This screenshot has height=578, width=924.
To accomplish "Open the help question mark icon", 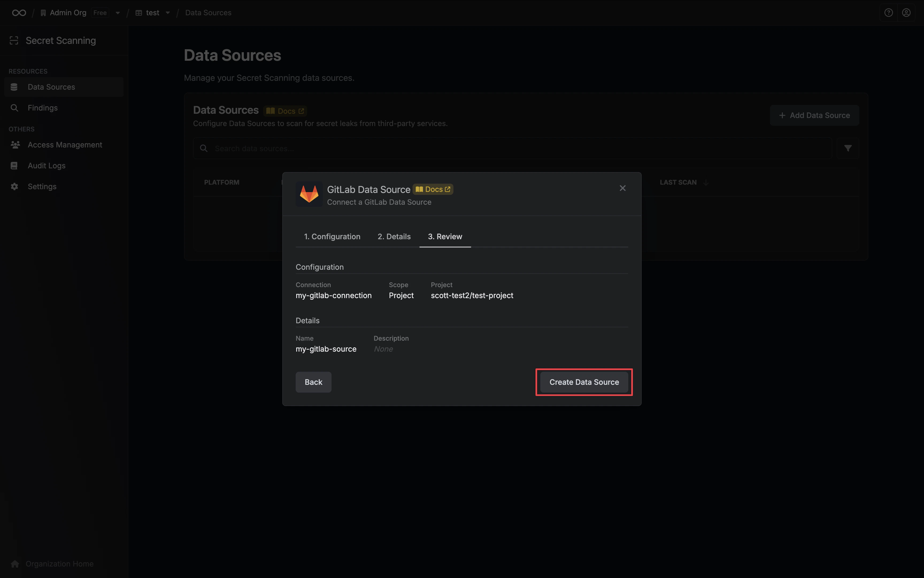I will pos(888,13).
